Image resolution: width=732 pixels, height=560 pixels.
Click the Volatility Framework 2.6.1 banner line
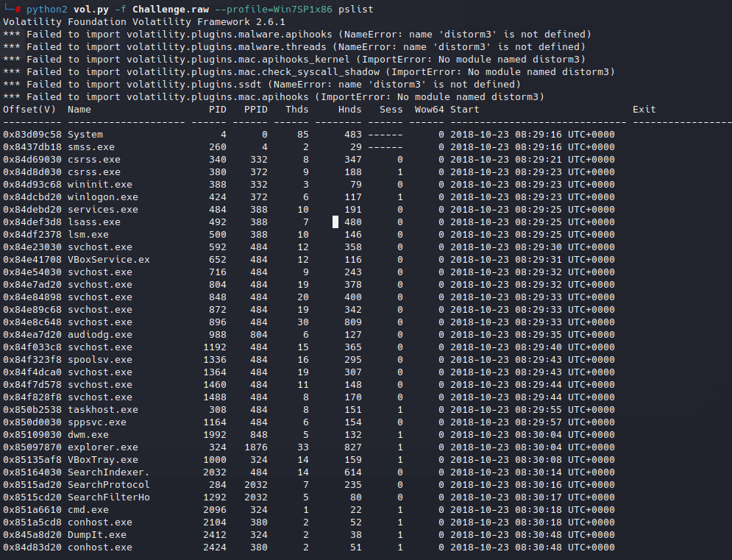[144, 21]
